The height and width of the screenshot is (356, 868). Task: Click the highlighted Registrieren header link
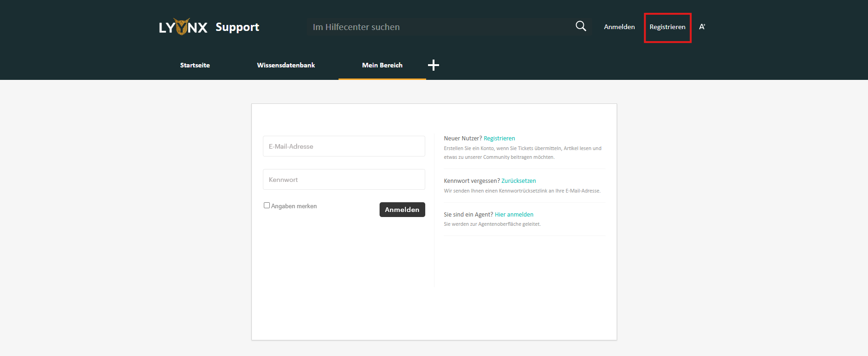tap(667, 27)
